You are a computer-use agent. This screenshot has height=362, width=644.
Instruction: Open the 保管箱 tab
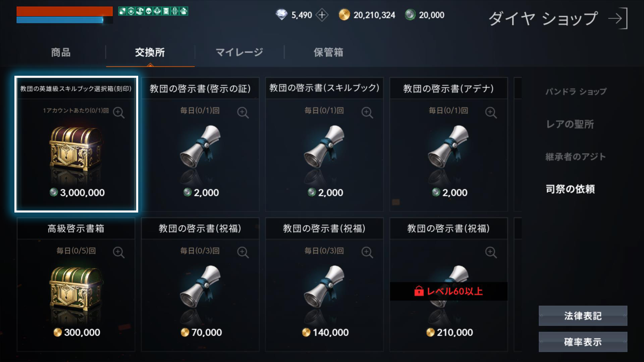(328, 52)
